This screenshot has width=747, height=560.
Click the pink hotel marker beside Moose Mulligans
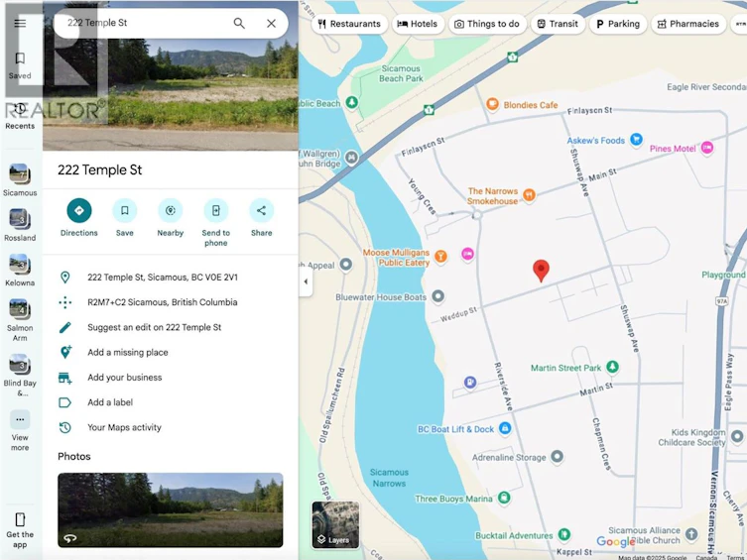(468, 254)
